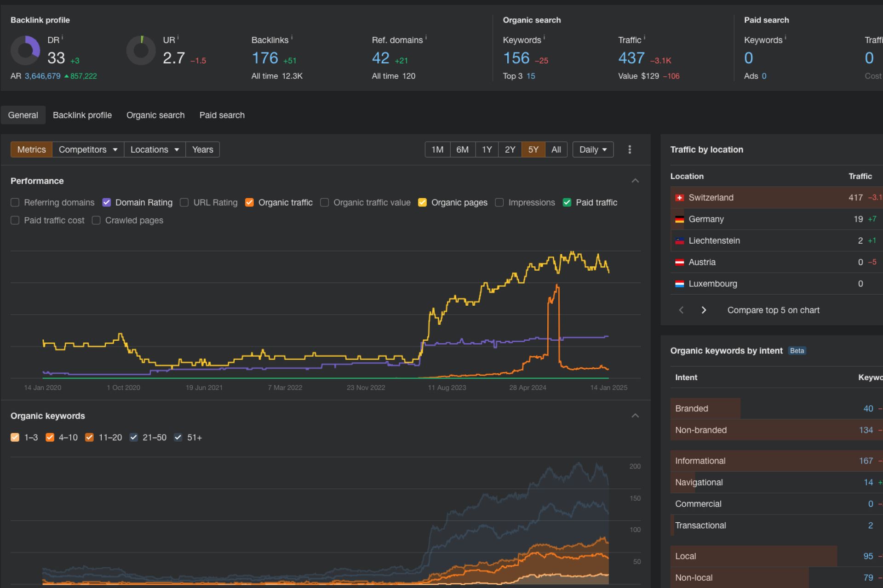Click the 176 backlinks count link
Viewport: 883px width, 588px height.
click(x=265, y=58)
